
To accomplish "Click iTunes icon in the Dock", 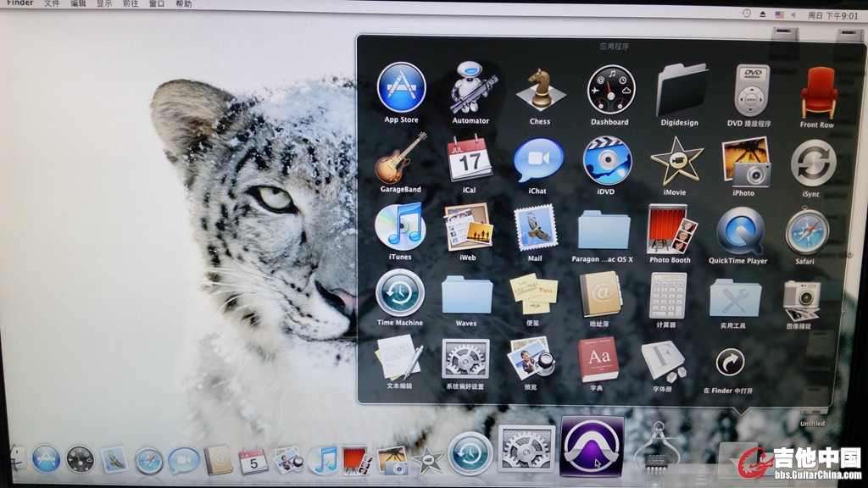I will click(323, 461).
